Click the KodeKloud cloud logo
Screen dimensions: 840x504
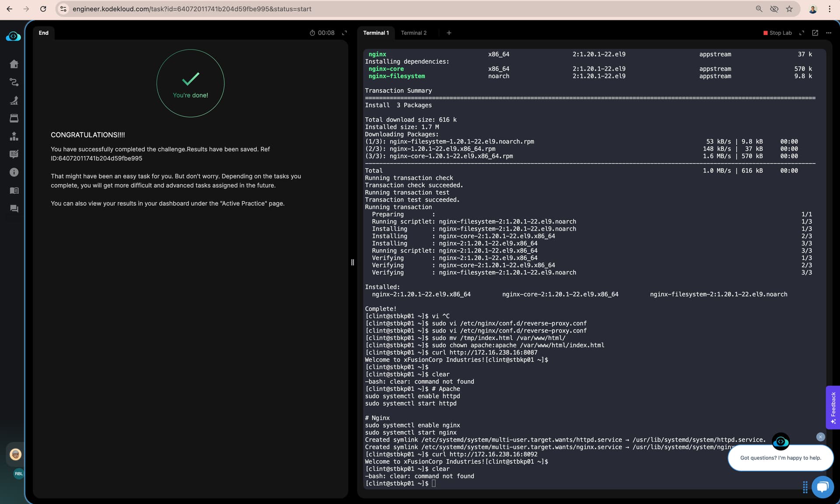pyautogui.click(x=13, y=37)
